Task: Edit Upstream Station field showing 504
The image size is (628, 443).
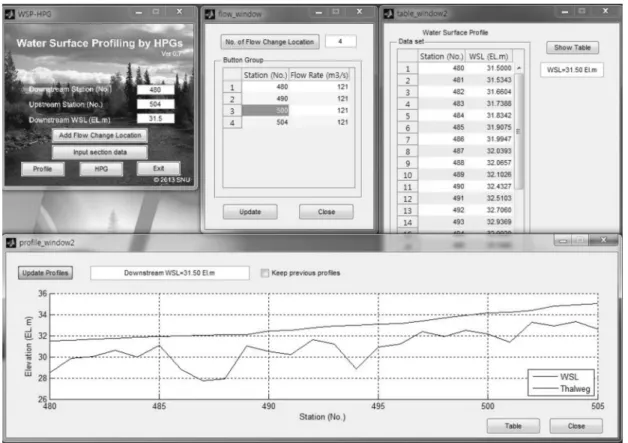Action: [x=155, y=104]
